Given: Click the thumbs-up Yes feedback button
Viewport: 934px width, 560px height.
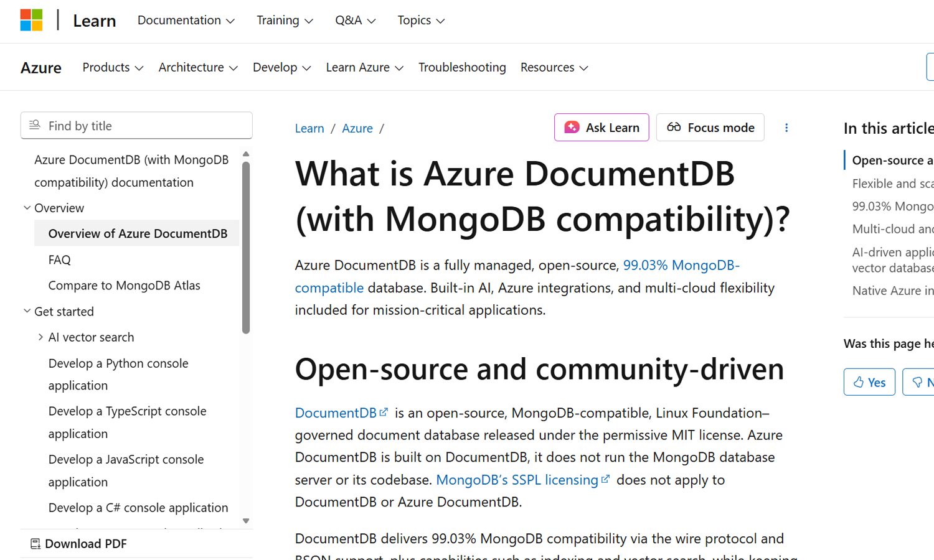Looking at the screenshot, I should point(869,382).
